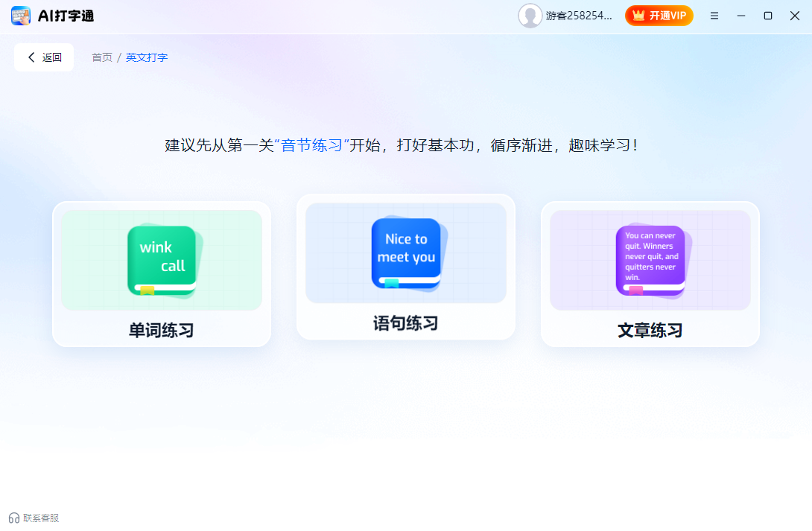Image resolution: width=812 pixels, height=531 pixels.
Task: Click the guest username 游客258254
Action: pyautogui.click(x=579, y=16)
